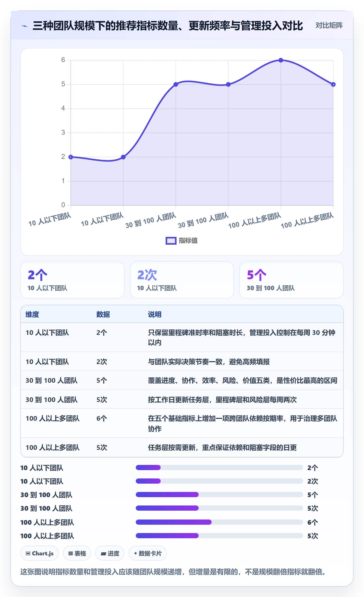Click the progress bar labeled 2次
Image resolution: width=364 pixels, height=597 pixels.
[219, 481]
